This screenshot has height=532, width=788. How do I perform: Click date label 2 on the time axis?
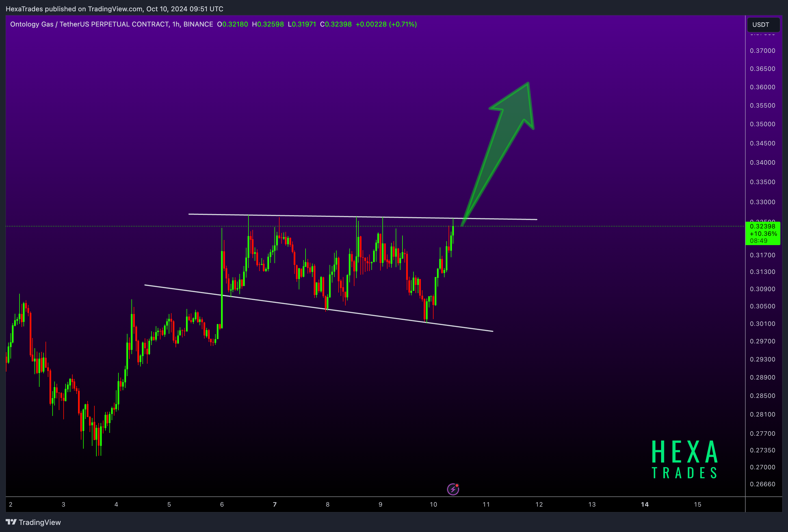(10, 504)
